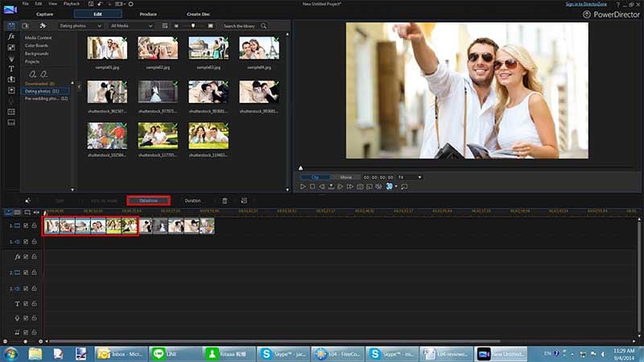Click the highlighted Slideshow button
Image resolution: width=644 pixels, height=362 pixels.
(148, 200)
